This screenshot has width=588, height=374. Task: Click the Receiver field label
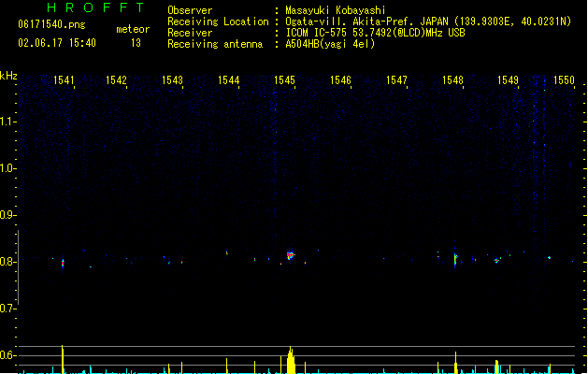pyautogui.click(x=190, y=33)
